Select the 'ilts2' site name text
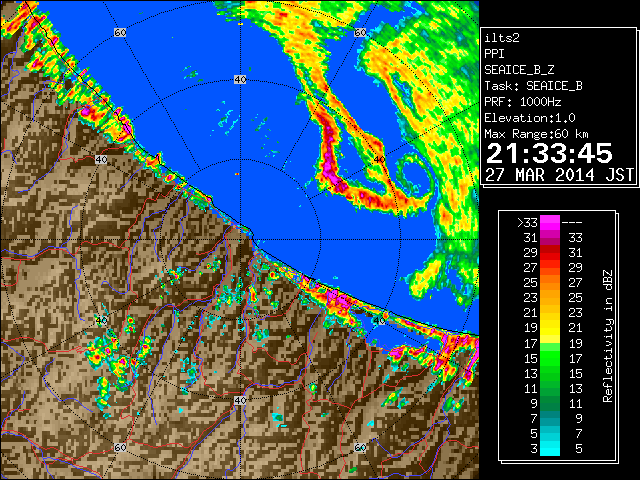640x480 pixels. tap(502, 38)
